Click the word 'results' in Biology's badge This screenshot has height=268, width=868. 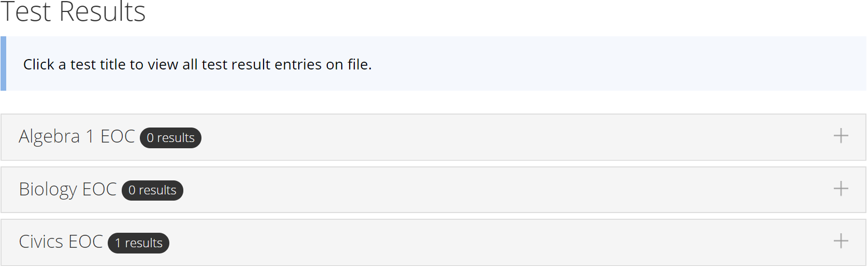(x=157, y=190)
